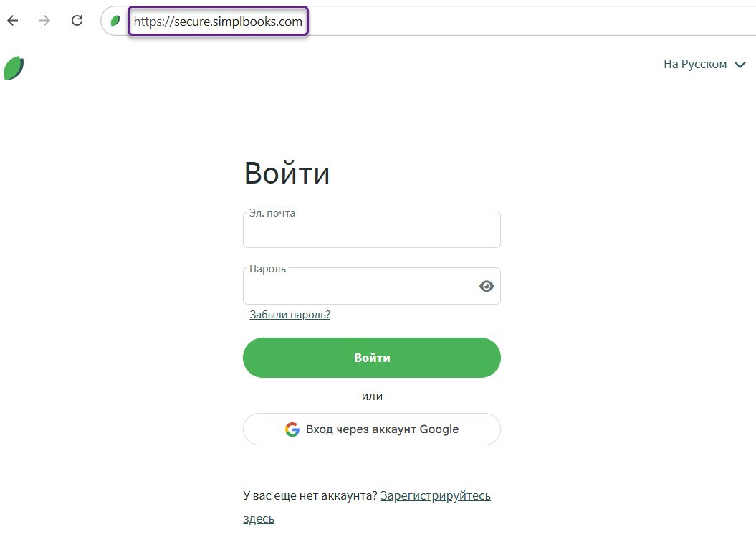Click the "У вас еще нет аккаунта?" text
The height and width of the screenshot is (537, 756).
pos(310,495)
